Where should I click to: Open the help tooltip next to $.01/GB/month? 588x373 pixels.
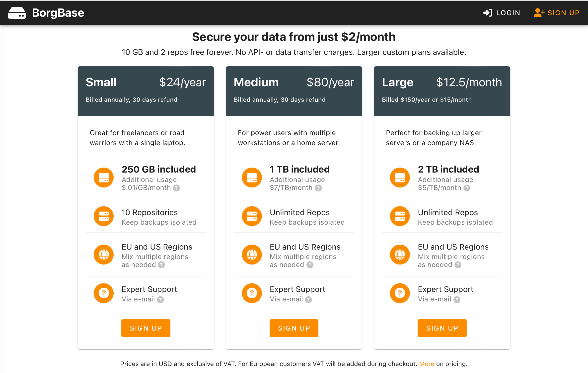coord(176,188)
